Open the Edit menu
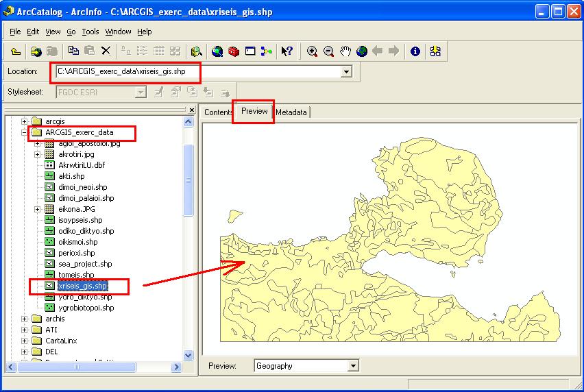 (33, 32)
